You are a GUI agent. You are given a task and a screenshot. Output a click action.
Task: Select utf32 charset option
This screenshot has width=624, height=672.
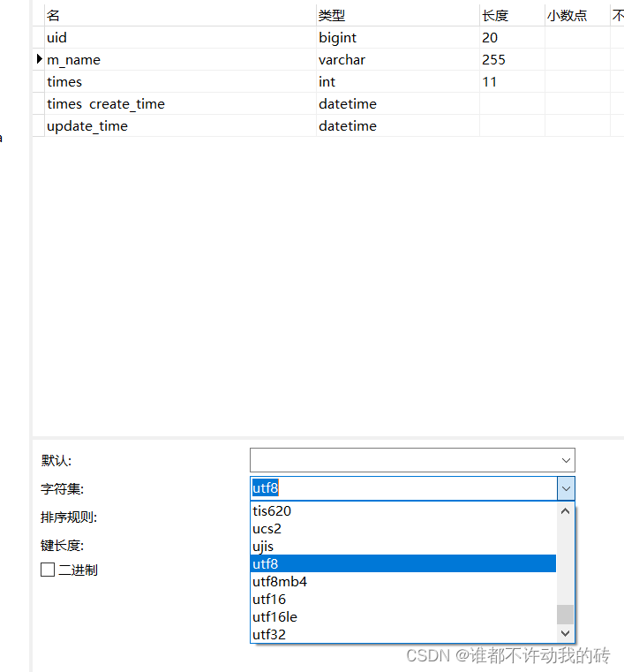pyautogui.click(x=403, y=634)
